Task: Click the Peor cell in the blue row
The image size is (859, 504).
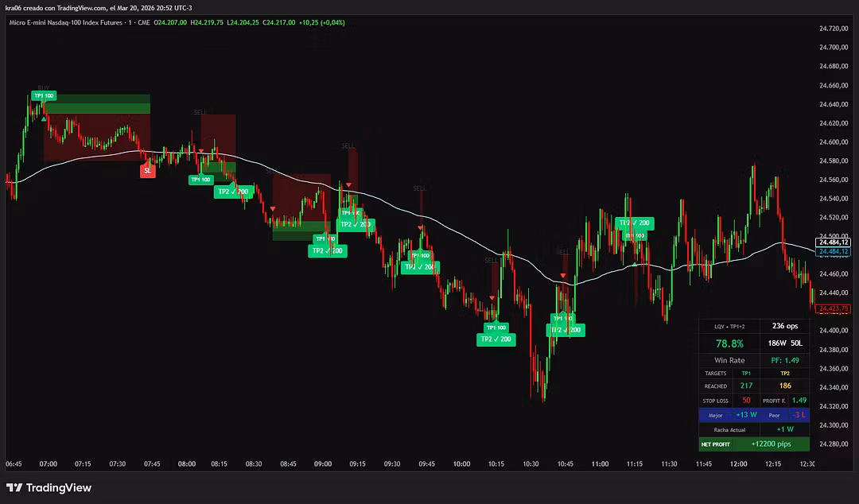Action: [x=774, y=415]
